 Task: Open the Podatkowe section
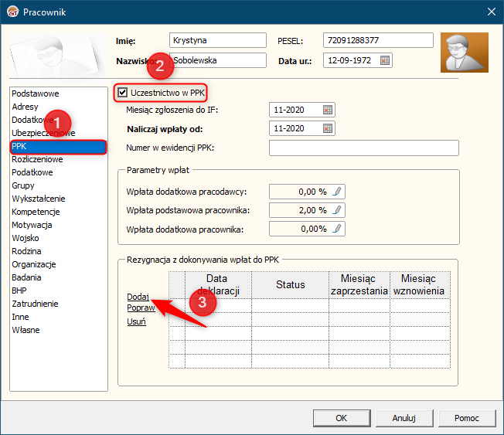tap(32, 172)
